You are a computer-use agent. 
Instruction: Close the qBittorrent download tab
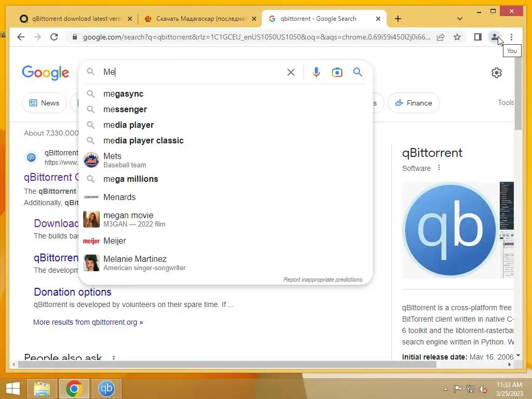129,19
